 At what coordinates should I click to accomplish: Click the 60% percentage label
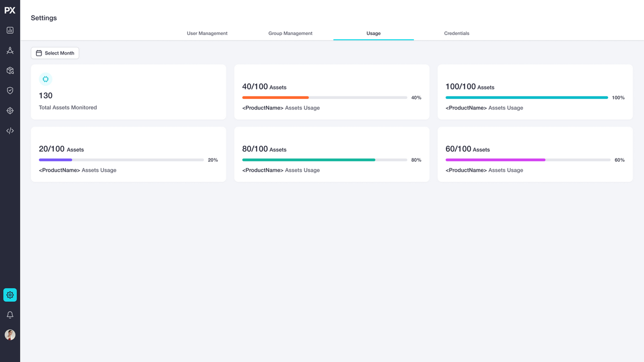click(620, 160)
